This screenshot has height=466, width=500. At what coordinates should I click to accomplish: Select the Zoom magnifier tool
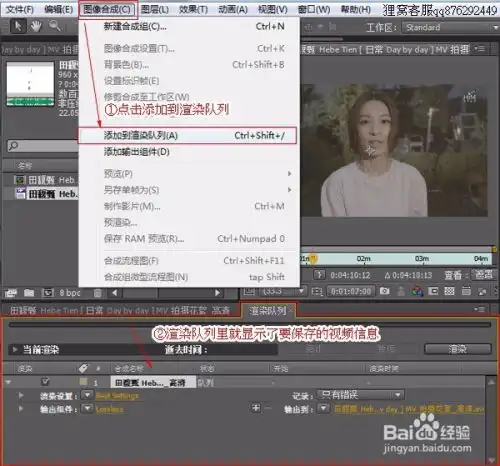54,25
